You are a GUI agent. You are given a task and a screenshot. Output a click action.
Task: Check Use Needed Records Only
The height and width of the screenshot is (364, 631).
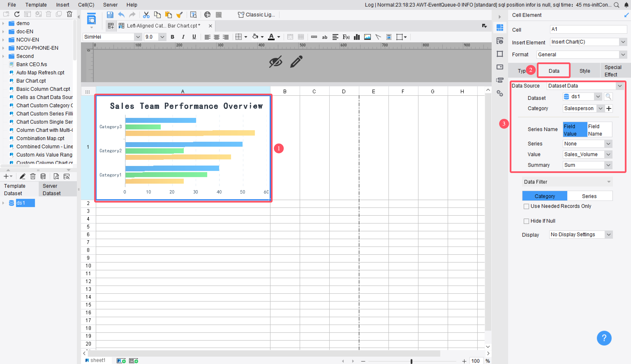526,206
